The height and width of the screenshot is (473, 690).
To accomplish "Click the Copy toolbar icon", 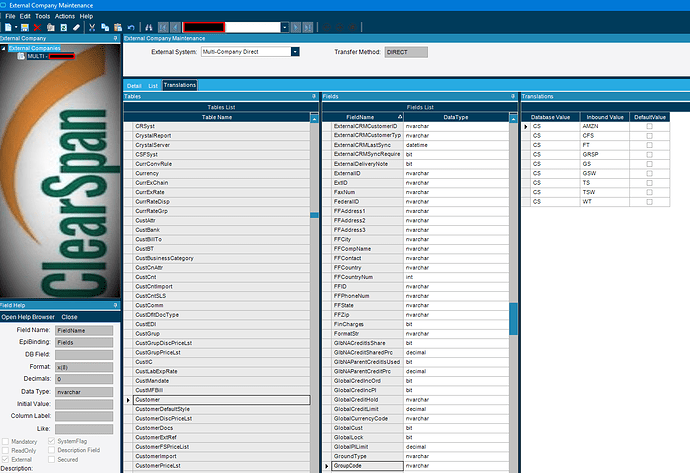I will 105,27.
